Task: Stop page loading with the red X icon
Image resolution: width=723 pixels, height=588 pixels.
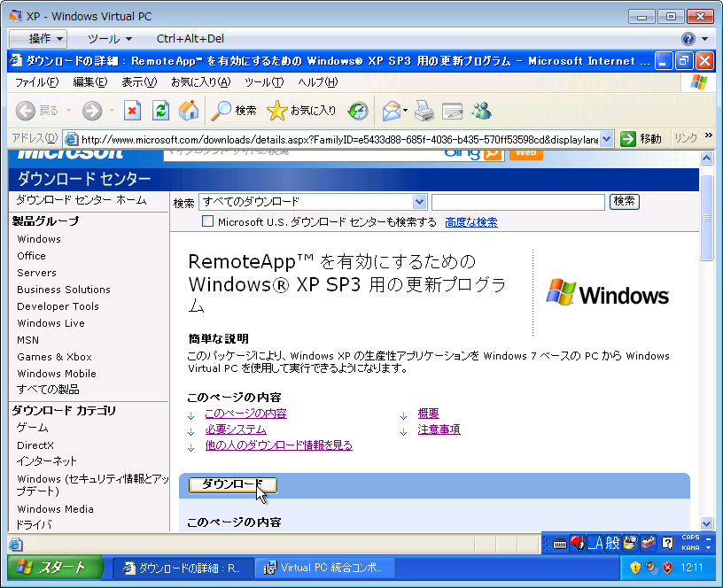Action: [132, 111]
